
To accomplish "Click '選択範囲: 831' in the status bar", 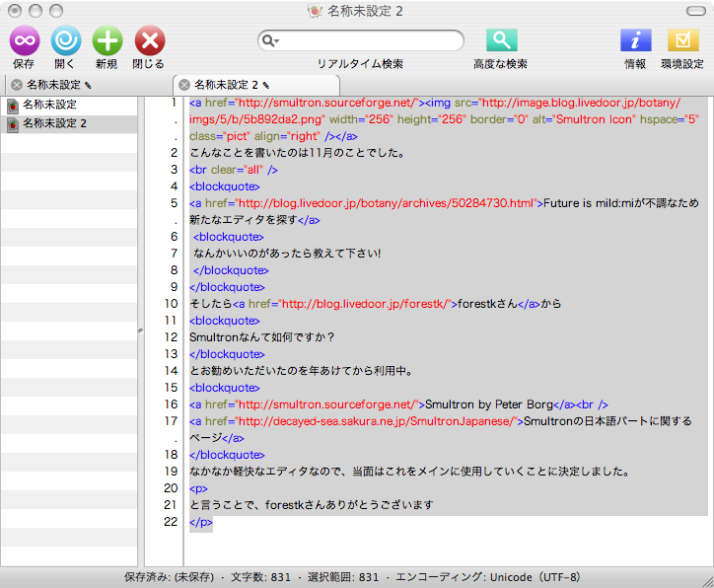I will [343, 577].
